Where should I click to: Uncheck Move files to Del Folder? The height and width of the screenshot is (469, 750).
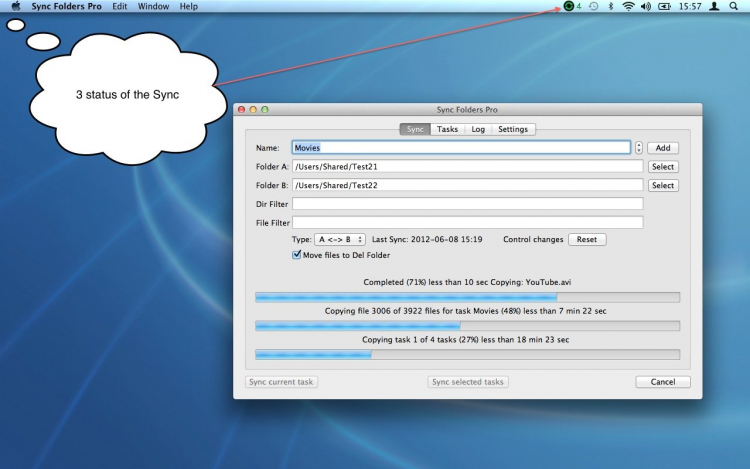click(x=296, y=255)
